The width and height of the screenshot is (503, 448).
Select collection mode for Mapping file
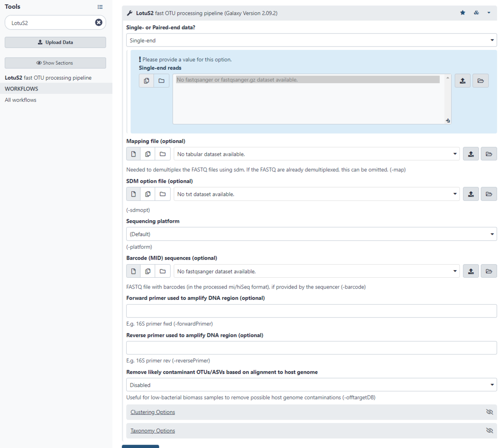pyautogui.click(x=163, y=154)
